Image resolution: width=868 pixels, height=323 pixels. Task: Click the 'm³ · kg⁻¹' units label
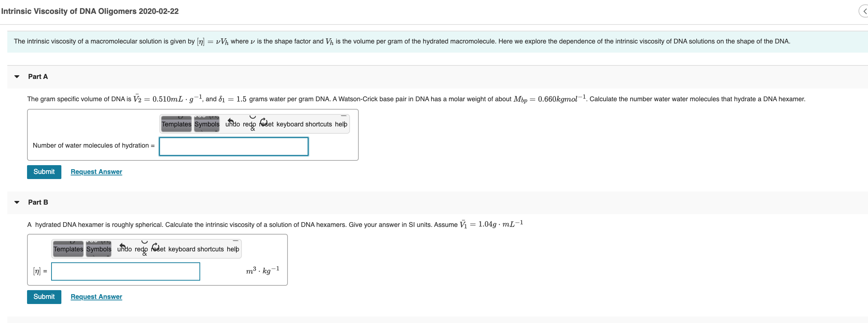pos(263,270)
